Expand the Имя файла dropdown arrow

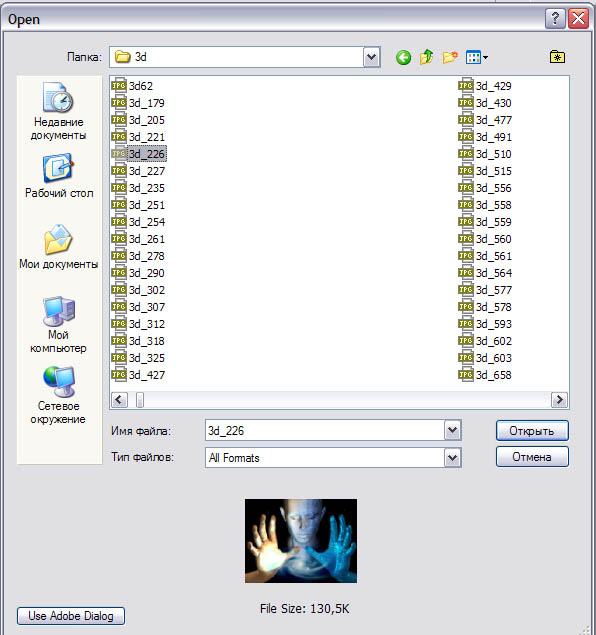[452, 430]
